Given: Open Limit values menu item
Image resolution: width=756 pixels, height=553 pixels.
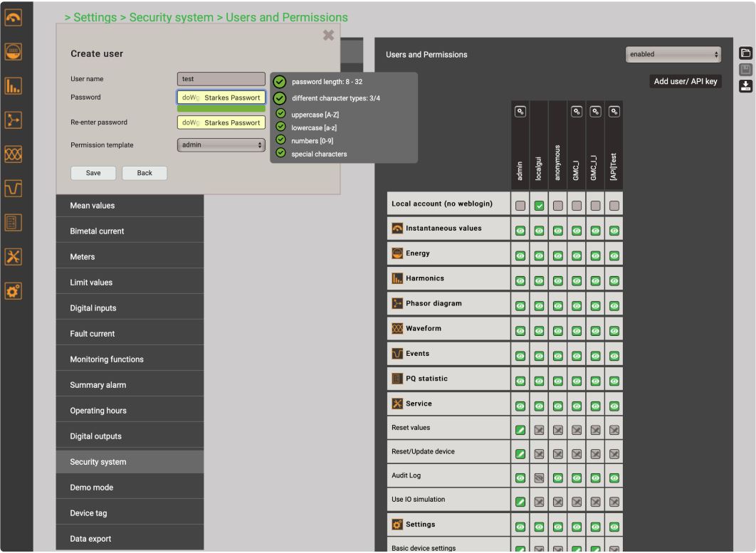Looking at the screenshot, I should click(130, 283).
